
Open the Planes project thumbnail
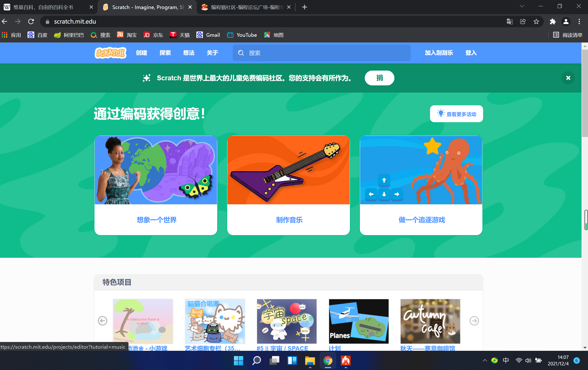click(359, 321)
